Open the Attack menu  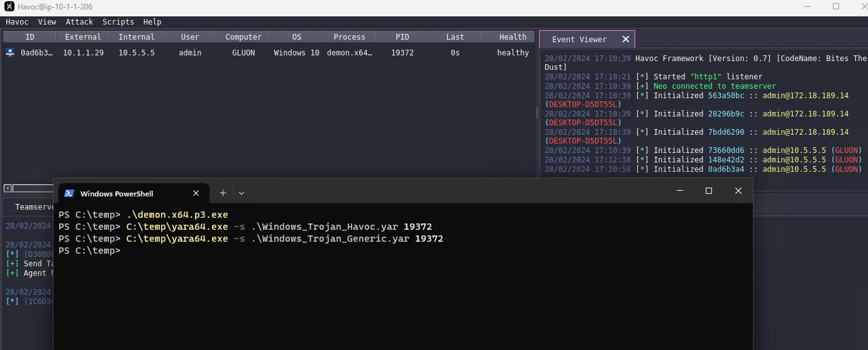click(x=79, y=22)
